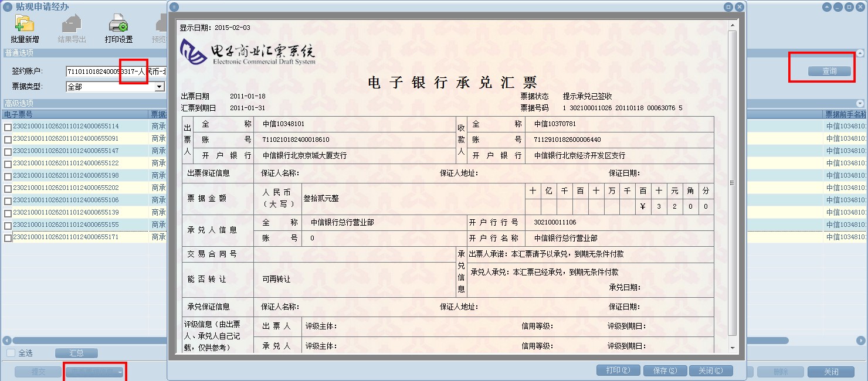Click the draft dialog scroll-up arrow
This screenshot has height=381, width=868.
point(732,25)
